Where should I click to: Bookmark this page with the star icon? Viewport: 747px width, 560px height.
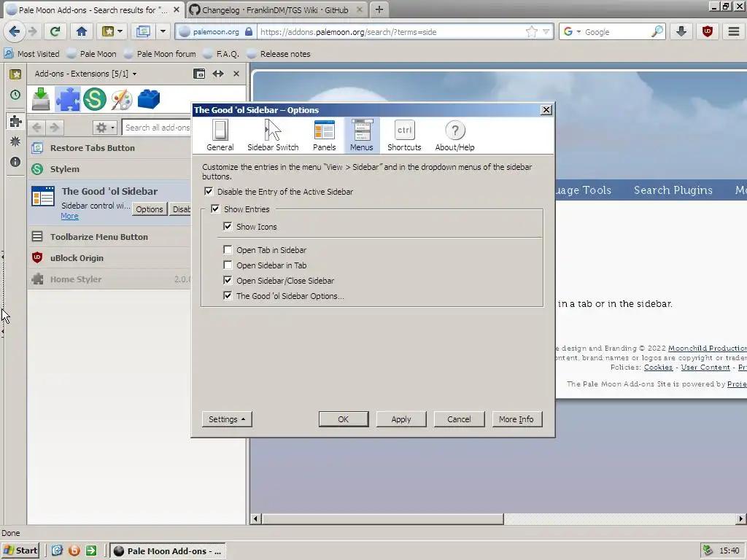[531, 32]
